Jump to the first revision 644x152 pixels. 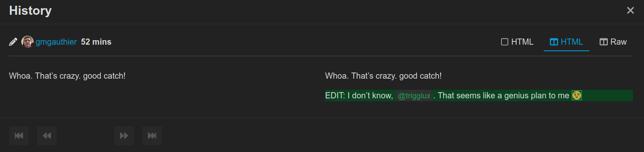point(19,136)
